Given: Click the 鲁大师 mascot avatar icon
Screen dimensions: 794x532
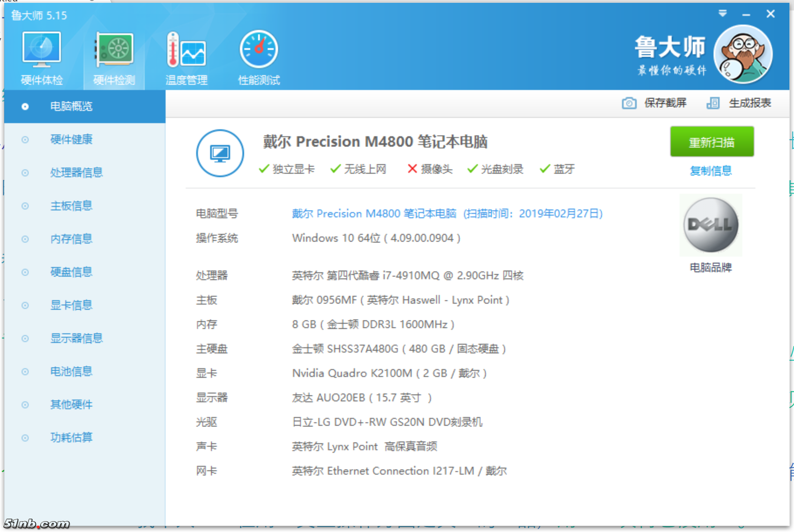Looking at the screenshot, I should tap(743, 54).
